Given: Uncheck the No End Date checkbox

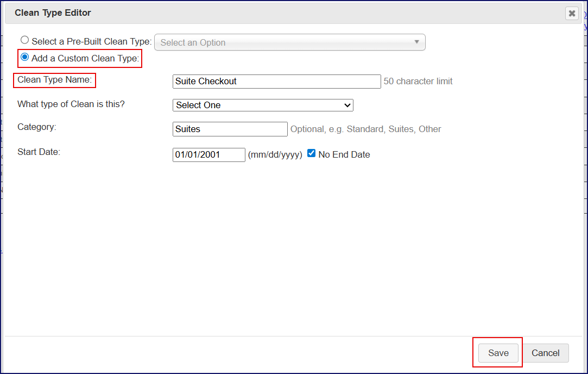Looking at the screenshot, I should [311, 153].
